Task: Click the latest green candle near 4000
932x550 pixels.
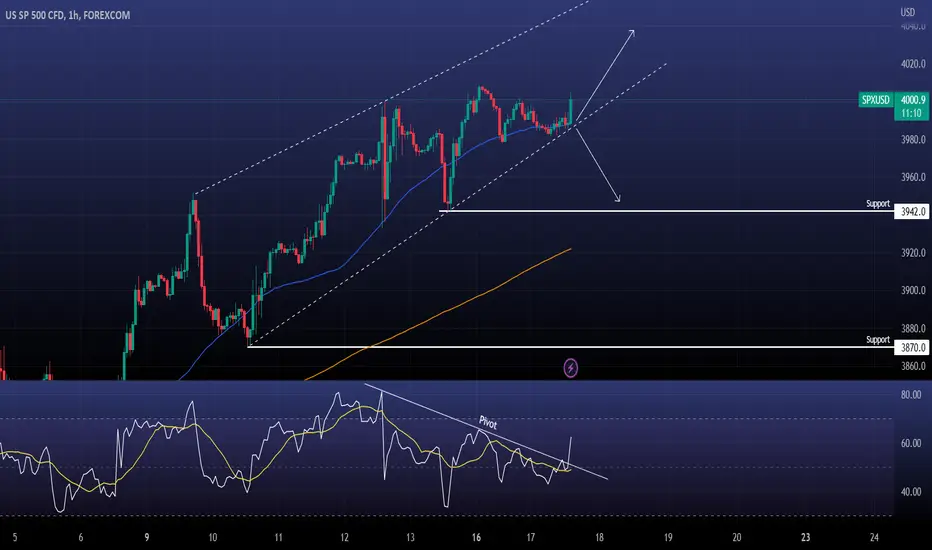Action: point(571,109)
